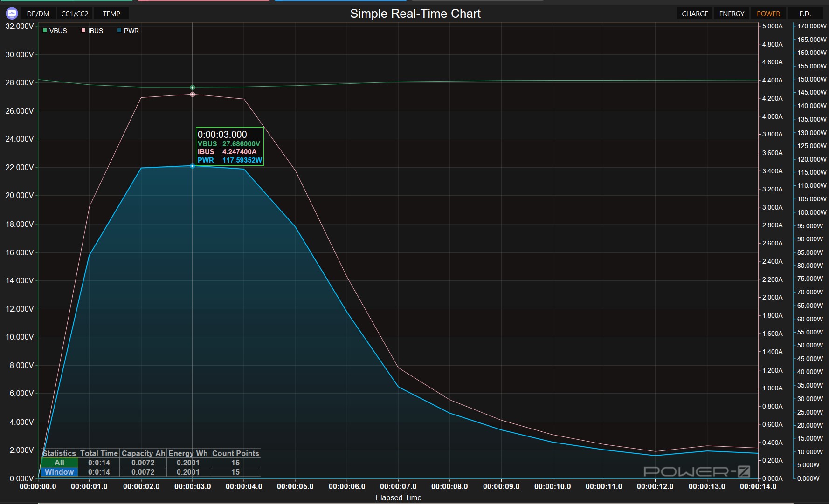The height and width of the screenshot is (504, 829).
Task: Click the Elapsed Time axis title
Action: coord(398,497)
